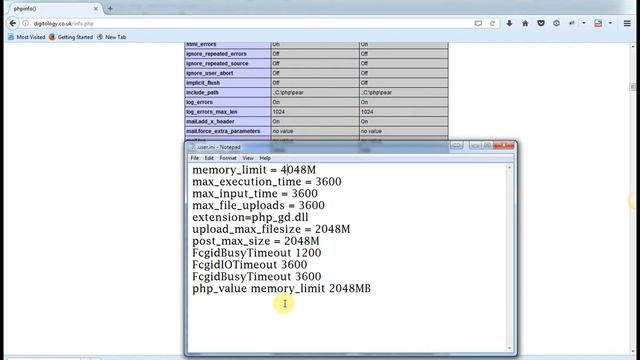Open Notepad Format menu
The image size is (640, 360).
point(228,158)
